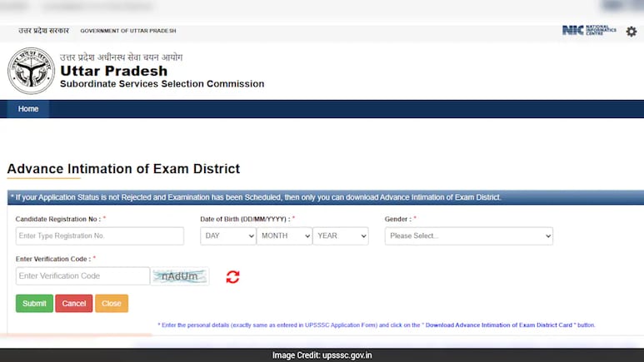The width and height of the screenshot is (644, 362).
Task: Click 'Download Advance Intimation of Exam District Card' text
Action: [498, 325]
